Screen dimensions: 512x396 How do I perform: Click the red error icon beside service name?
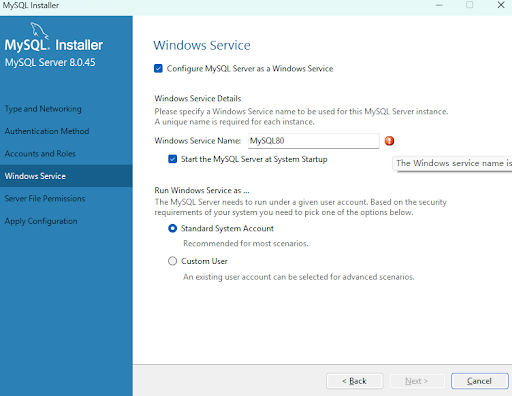[389, 141]
